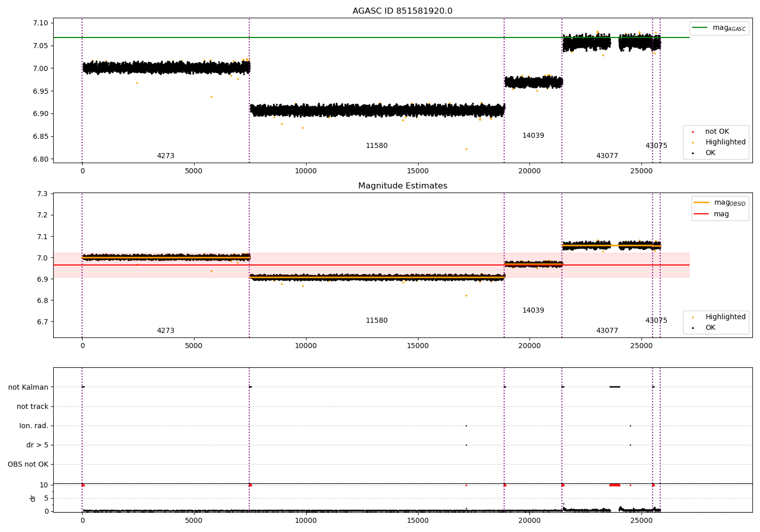Select the mag OBSID legend label
The height and width of the screenshot is (532, 760).
coord(730,203)
